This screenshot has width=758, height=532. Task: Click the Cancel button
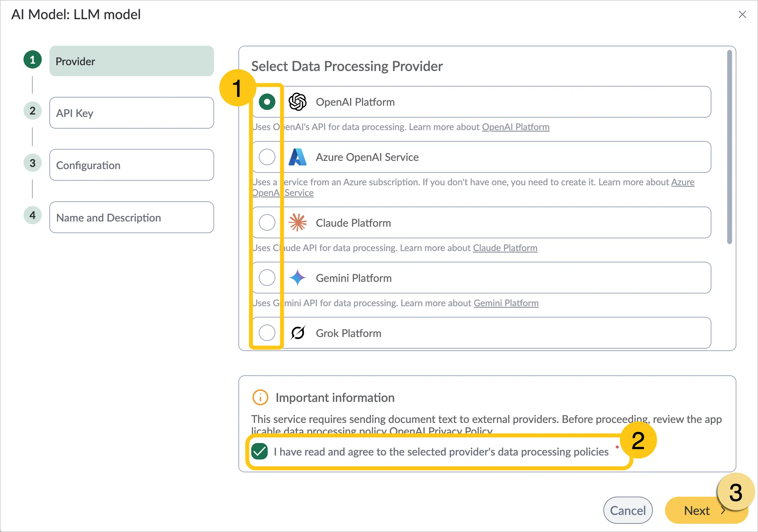627,510
